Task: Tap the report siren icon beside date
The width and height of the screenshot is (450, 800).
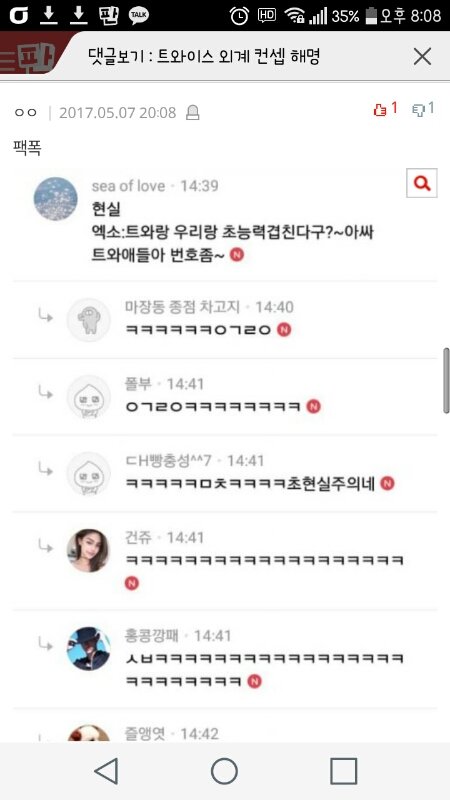Action: pyautogui.click(x=192, y=112)
